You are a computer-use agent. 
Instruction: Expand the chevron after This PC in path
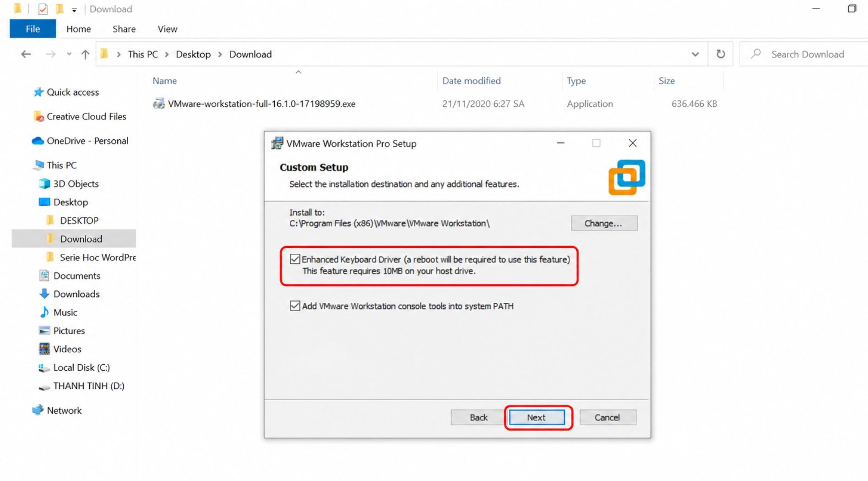167,55
